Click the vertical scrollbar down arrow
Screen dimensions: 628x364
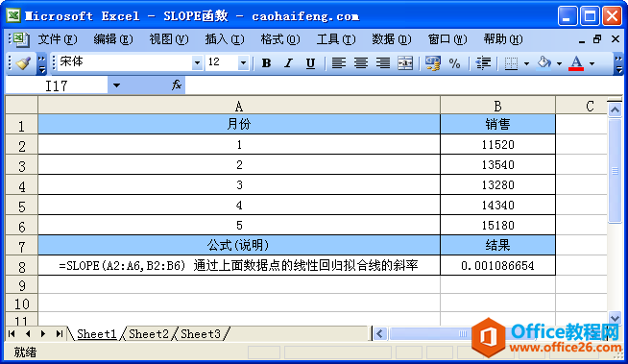615,318
